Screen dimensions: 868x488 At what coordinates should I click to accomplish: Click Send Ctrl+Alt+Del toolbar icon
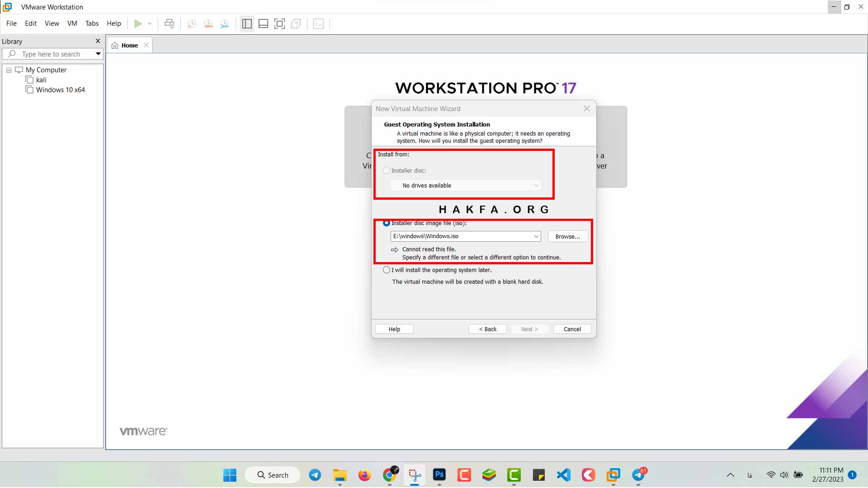[169, 23]
